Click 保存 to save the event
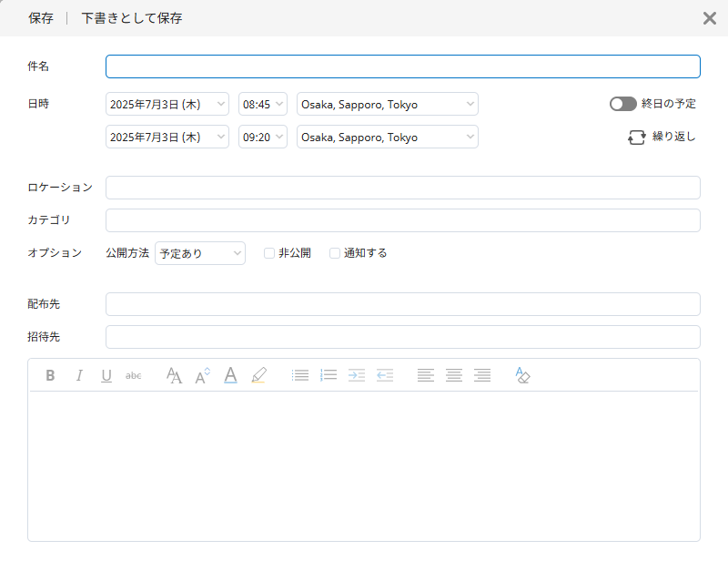This screenshot has height=571, width=728. click(x=41, y=18)
